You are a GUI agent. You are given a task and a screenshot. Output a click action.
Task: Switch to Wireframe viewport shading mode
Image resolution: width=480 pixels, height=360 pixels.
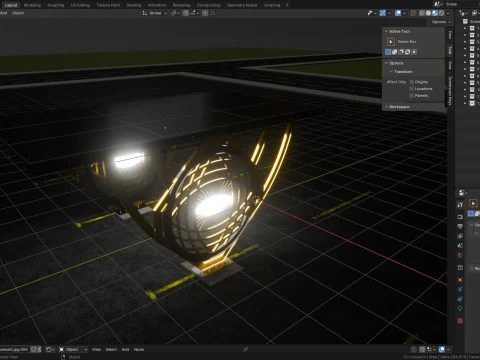422,13
